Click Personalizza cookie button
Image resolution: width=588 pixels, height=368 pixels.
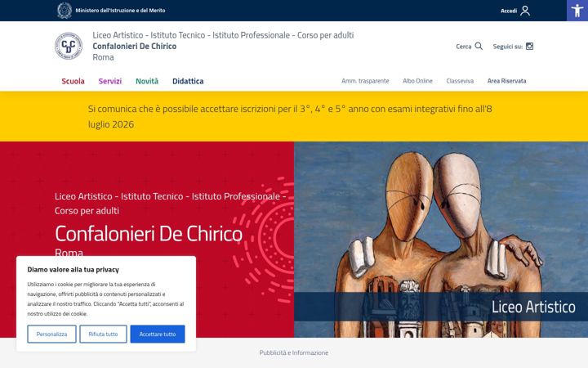[x=51, y=334]
